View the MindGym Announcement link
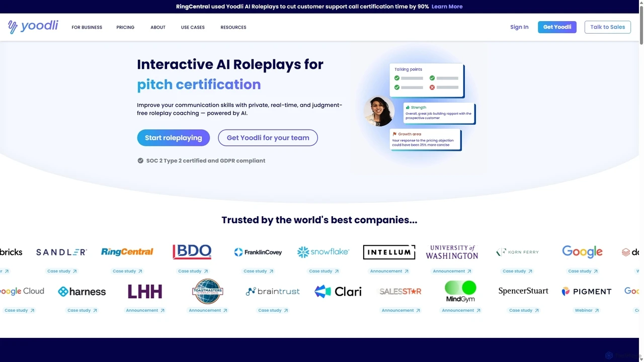The height and width of the screenshot is (362, 644). click(461, 310)
